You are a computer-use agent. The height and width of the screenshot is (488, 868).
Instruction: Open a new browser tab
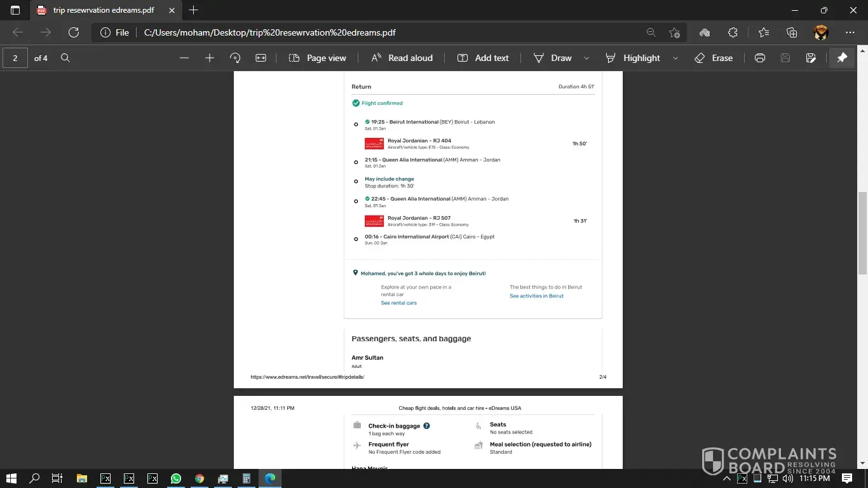(x=194, y=10)
